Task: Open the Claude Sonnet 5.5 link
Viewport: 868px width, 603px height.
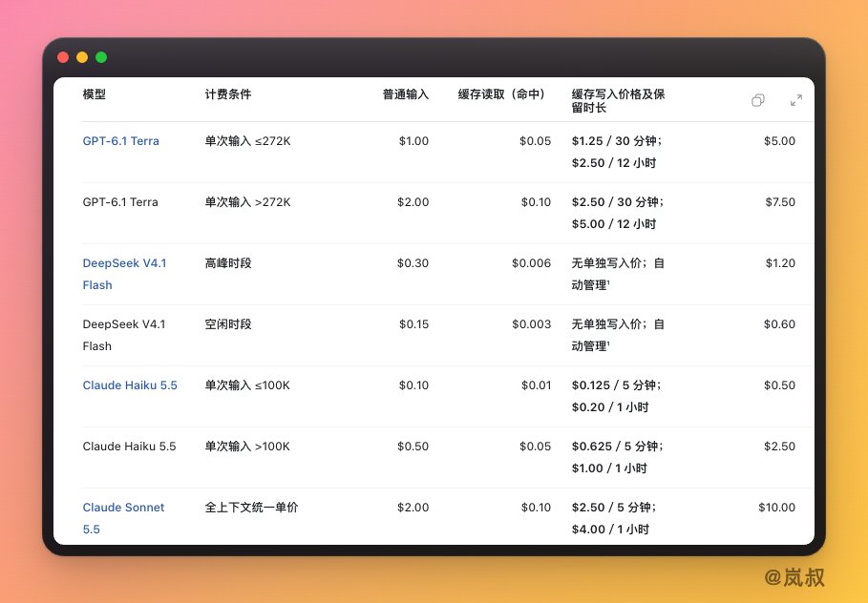Action: [x=123, y=518]
